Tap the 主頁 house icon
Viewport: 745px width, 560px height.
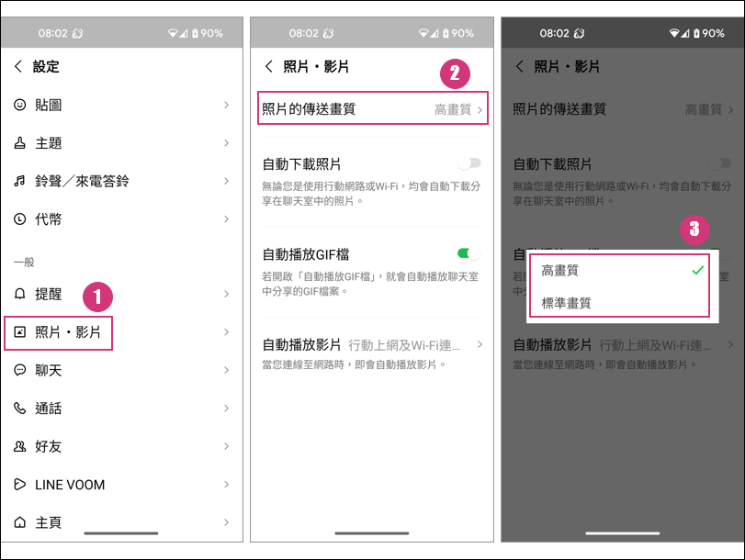[x=19, y=522]
